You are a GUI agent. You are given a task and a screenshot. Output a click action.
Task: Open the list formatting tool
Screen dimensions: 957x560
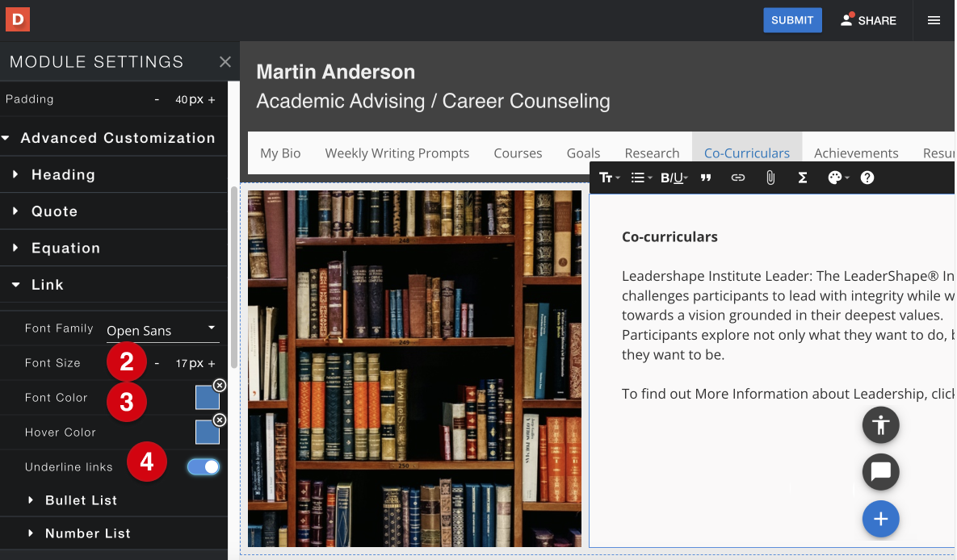(641, 178)
